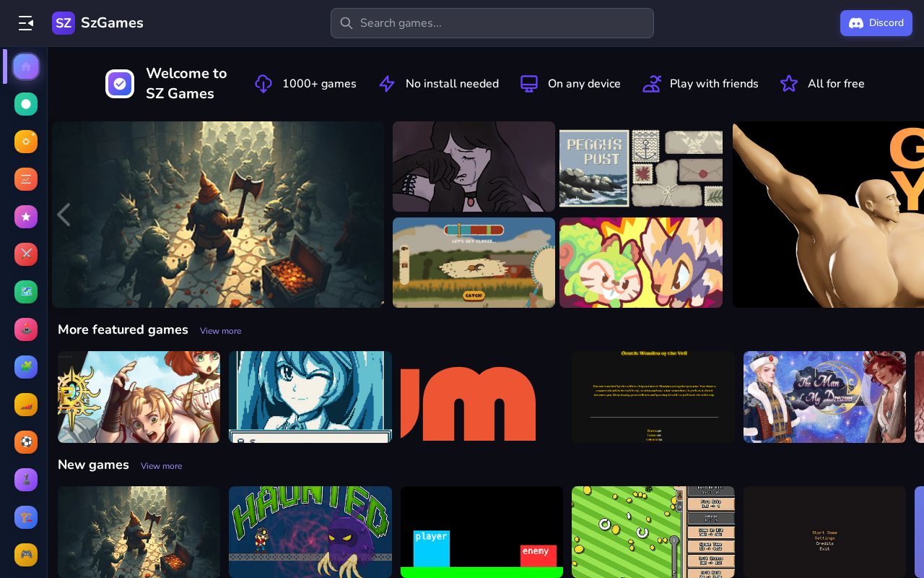Open the chess piece sidebar category
This screenshot has height=578, width=924.
(26, 480)
